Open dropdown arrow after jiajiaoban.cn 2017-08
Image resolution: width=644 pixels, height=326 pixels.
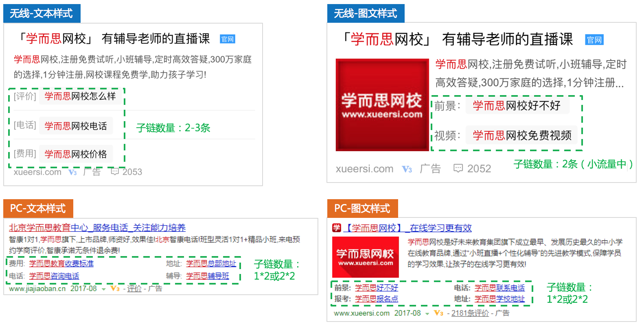[104, 289]
